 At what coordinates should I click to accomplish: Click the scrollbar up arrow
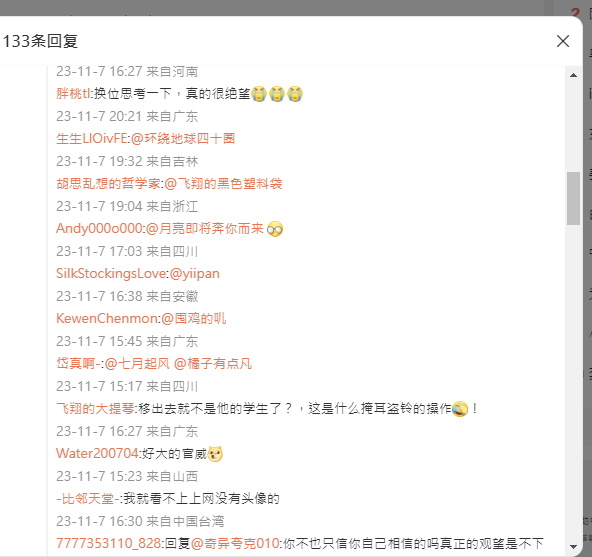tap(573, 75)
